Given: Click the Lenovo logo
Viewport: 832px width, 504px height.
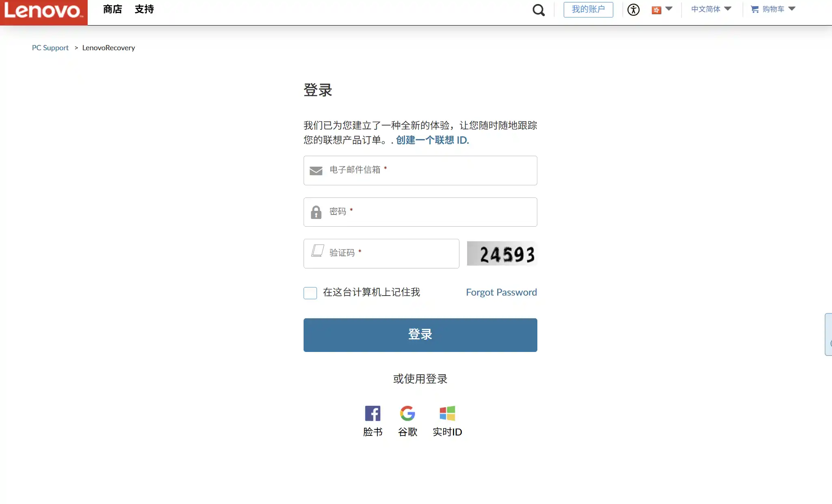Looking at the screenshot, I should pos(43,12).
